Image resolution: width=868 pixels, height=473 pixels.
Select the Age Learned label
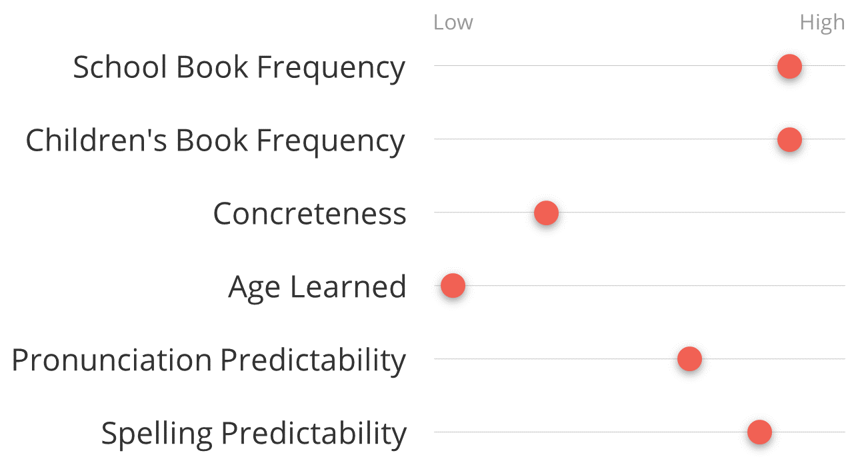[x=317, y=288]
